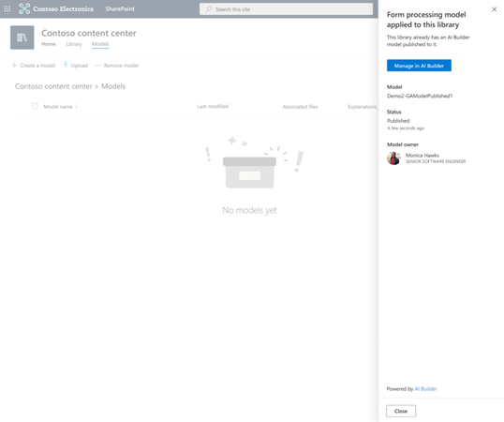The width and height of the screenshot is (504, 422).
Task: Open the Home navigation tab
Action: [x=49, y=44]
